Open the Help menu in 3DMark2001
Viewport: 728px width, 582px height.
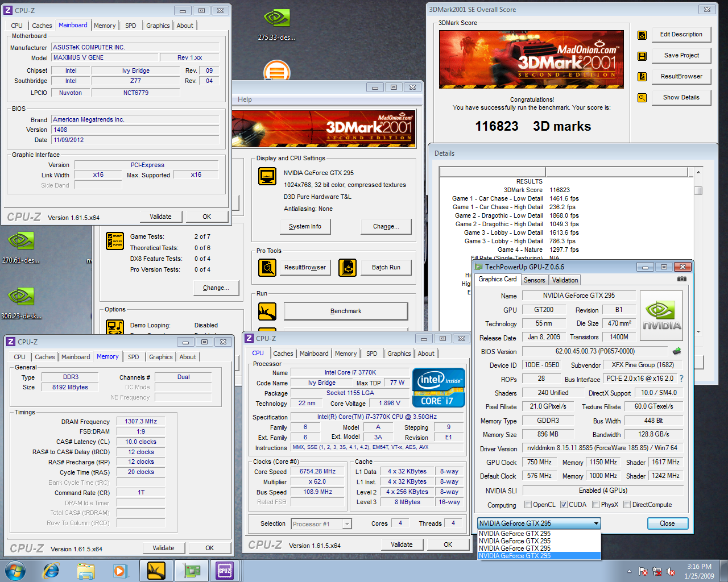(x=245, y=99)
